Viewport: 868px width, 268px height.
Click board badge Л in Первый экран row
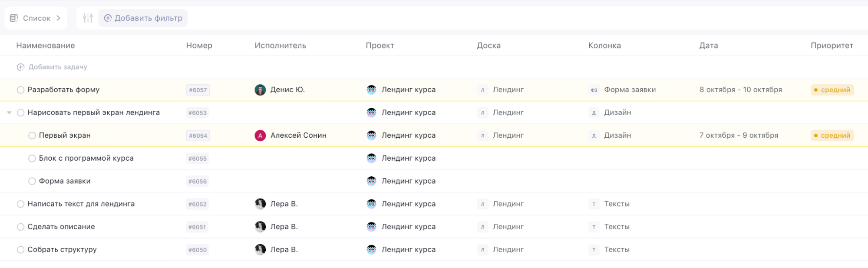pyautogui.click(x=482, y=136)
